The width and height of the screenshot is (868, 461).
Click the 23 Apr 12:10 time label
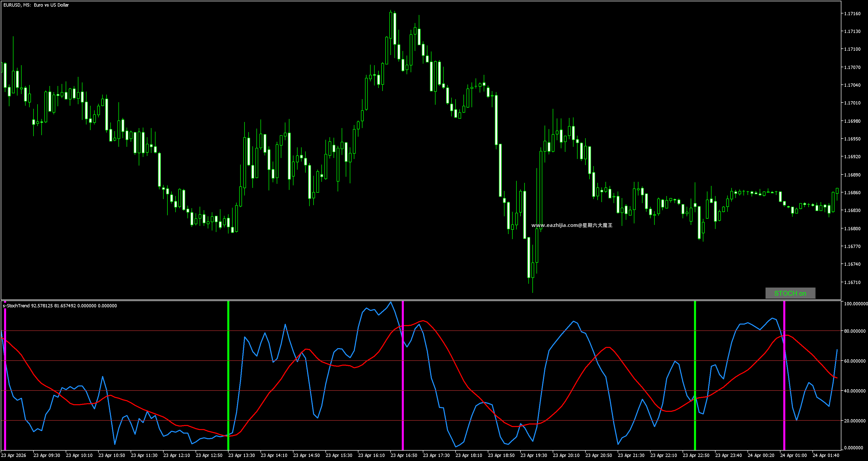pos(177,456)
